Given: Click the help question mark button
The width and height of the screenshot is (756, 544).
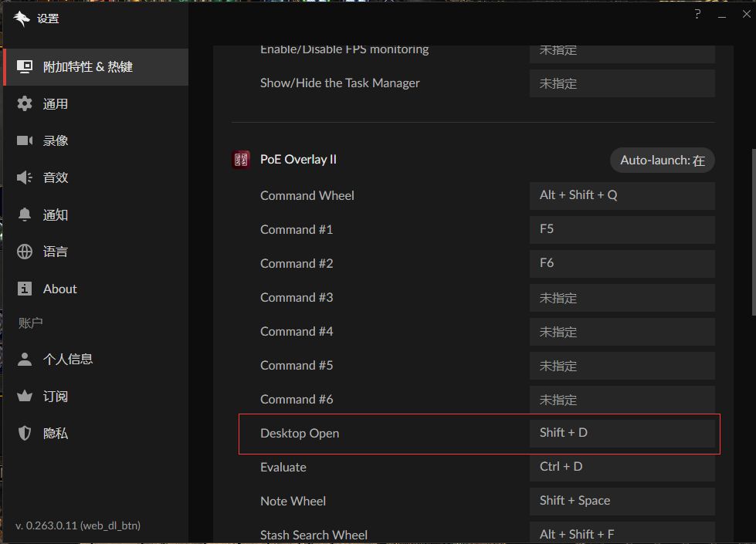Looking at the screenshot, I should [x=697, y=14].
